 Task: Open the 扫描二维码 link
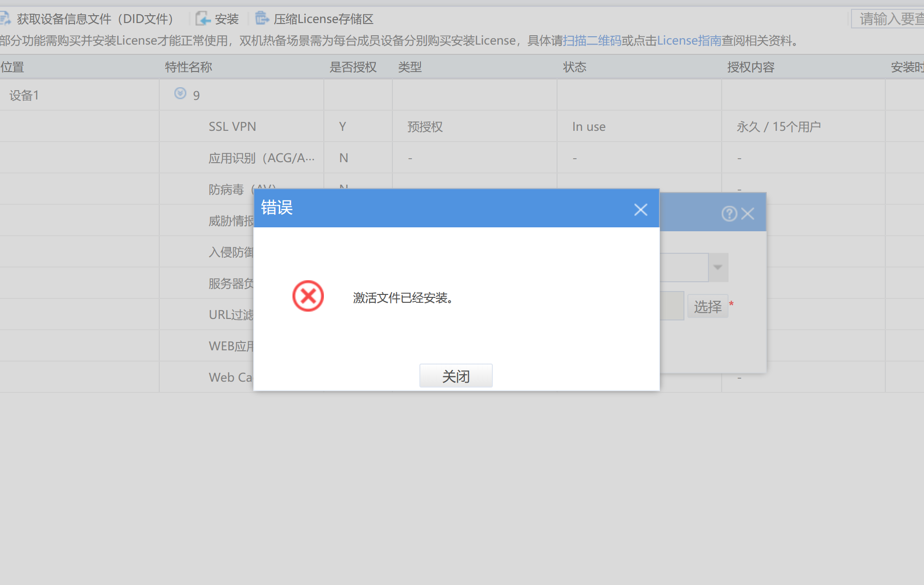point(592,41)
